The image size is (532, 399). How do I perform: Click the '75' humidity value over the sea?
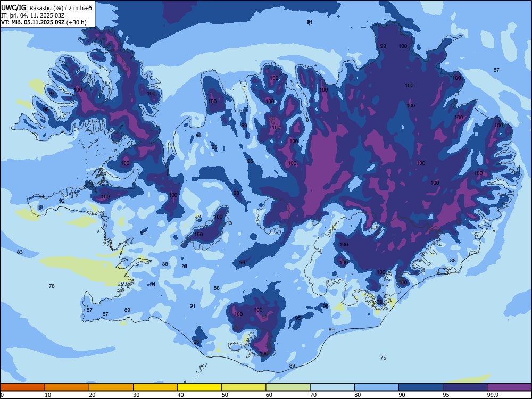(x=383, y=358)
